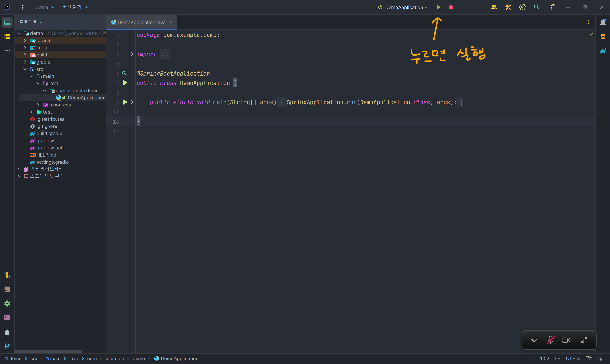Select the DemoApplication.java editor tab
Viewport: 610px width, 364px height.
point(141,22)
